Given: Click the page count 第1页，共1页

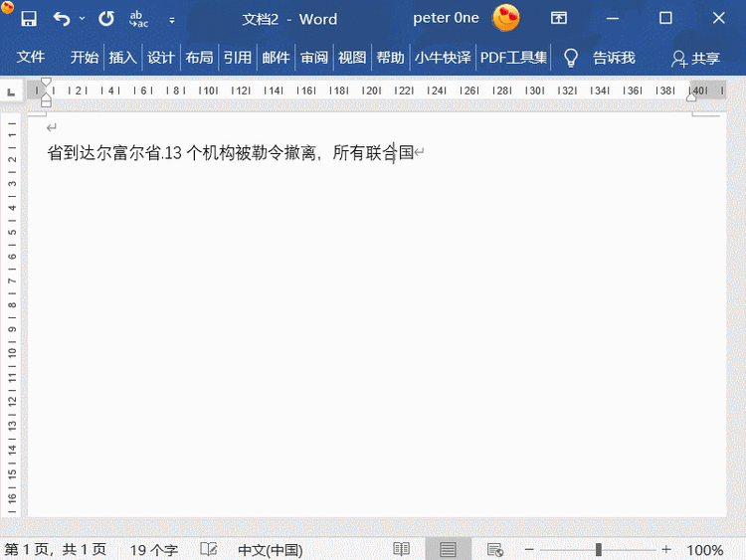Looking at the screenshot, I should pyautogui.click(x=55, y=549).
